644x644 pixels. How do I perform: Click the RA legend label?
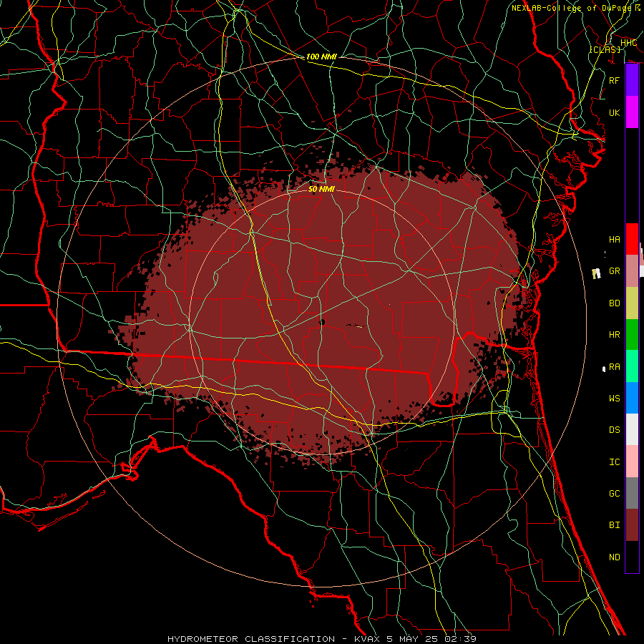click(614, 367)
